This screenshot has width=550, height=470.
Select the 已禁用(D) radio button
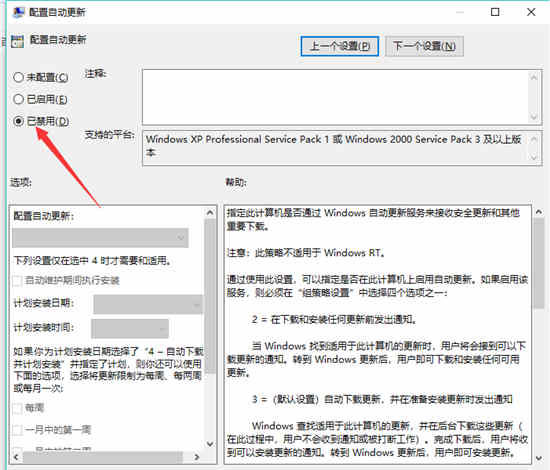(x=18, y=121)
